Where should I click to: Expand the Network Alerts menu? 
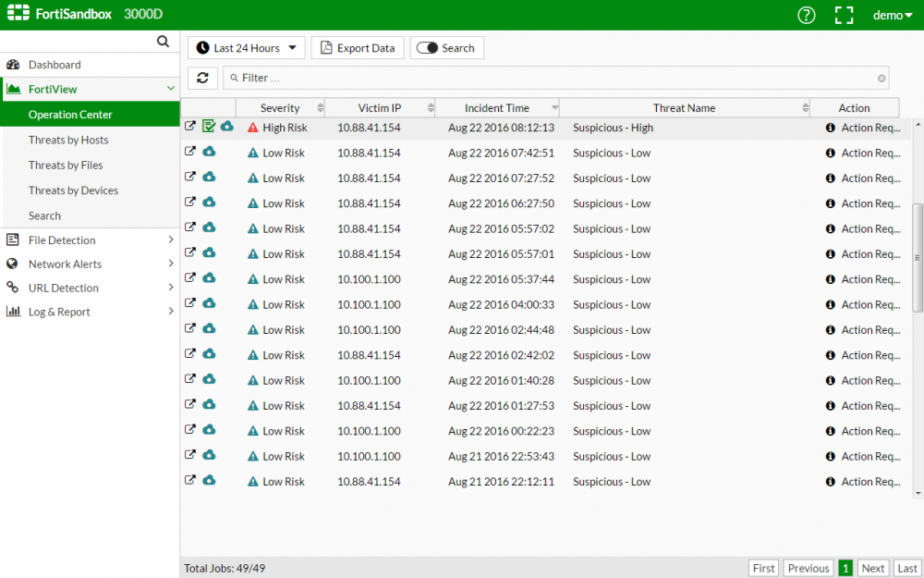coord(90,264)
